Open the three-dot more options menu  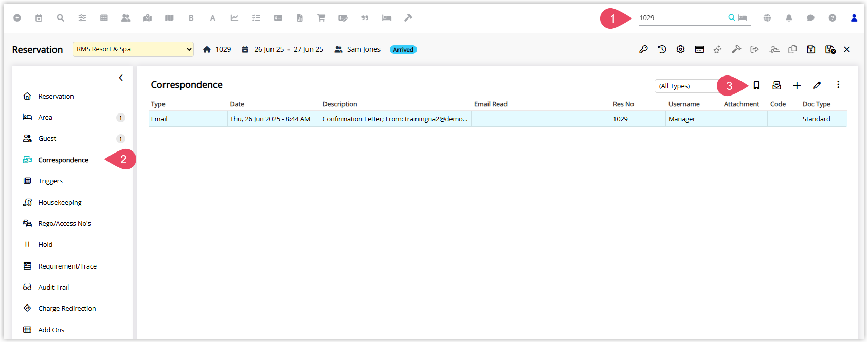click(838, 85)
